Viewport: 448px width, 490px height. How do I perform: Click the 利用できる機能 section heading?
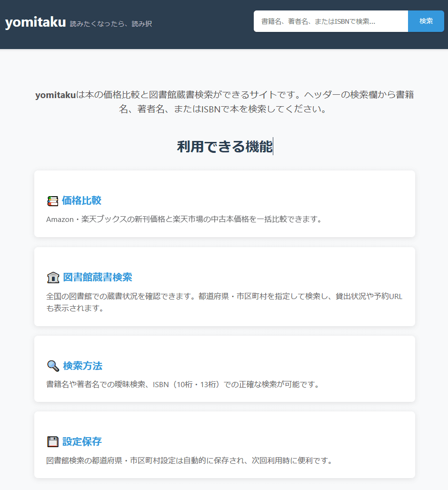[x=224, y=147]
